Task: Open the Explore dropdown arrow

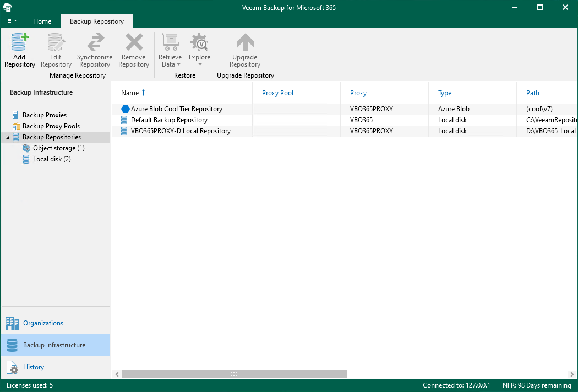Action: (x=200, y=64)
